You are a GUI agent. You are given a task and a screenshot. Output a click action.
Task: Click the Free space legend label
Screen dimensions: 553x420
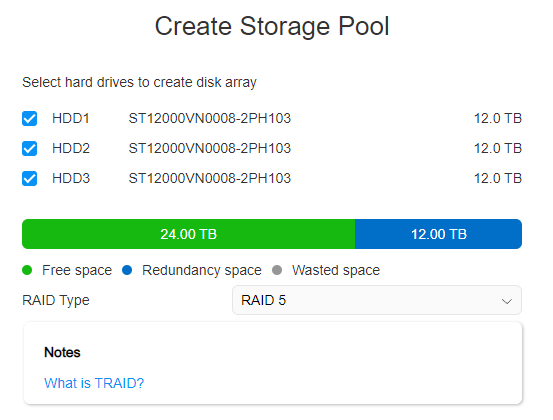pos(77,270)
